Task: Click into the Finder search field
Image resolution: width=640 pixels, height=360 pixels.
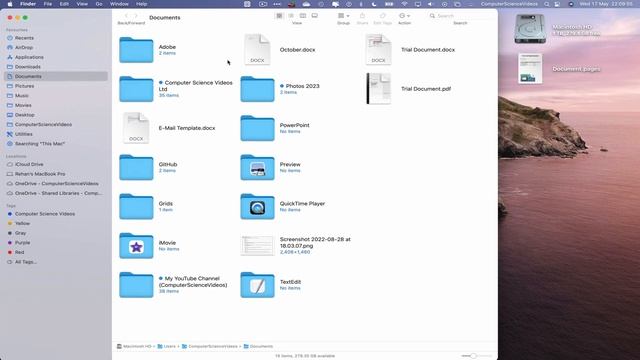Action: pyautogui.click(x=460, y=16)
